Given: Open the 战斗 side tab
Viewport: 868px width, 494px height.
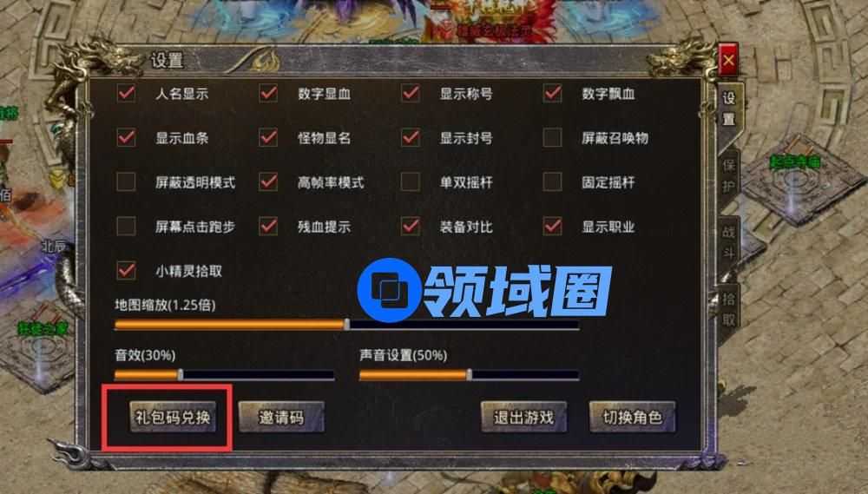Looking at the screenshot, I should tap(728, 243).
